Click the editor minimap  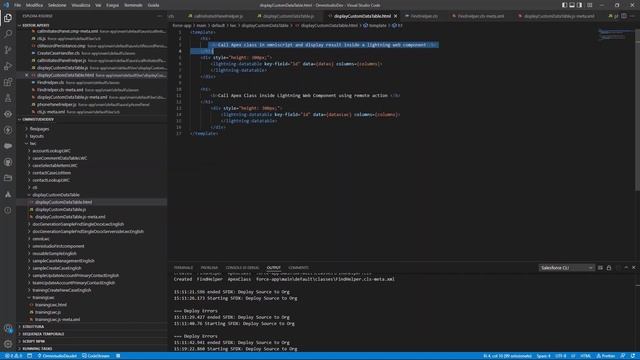tap(616, 34)
